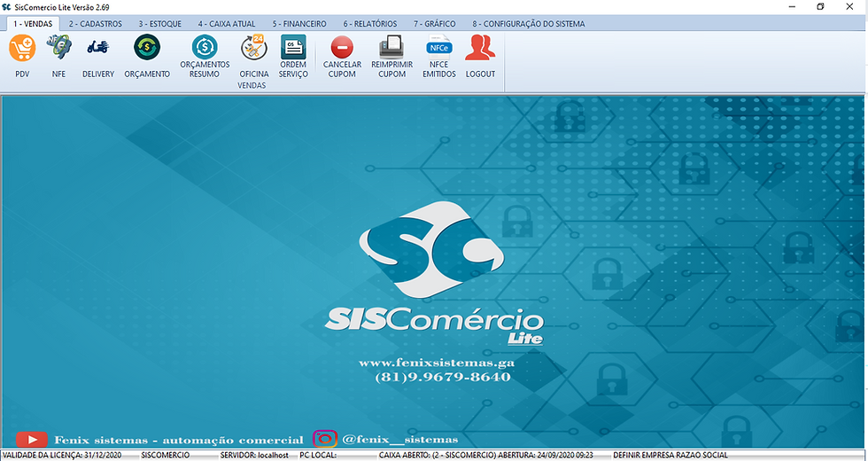Click the Instagram logo in banner
This screenshot has height=461, width=868.
[325, 439]
